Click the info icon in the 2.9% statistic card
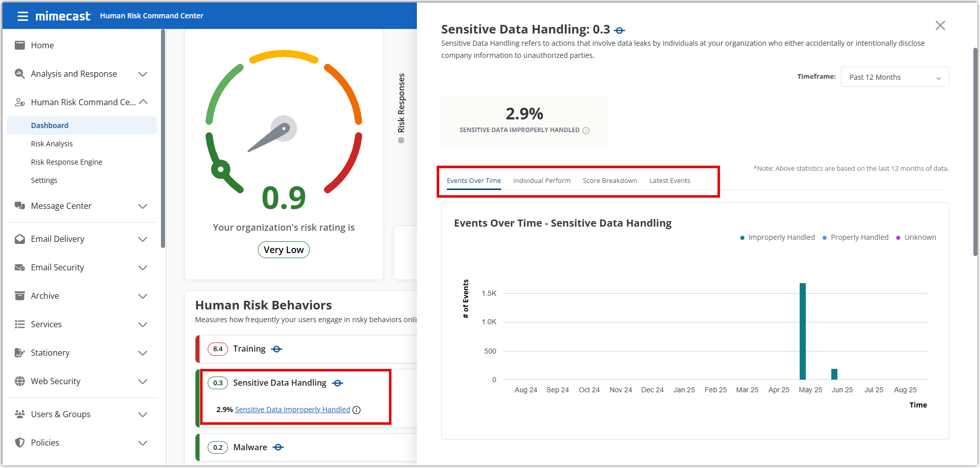 pos(586,131)
